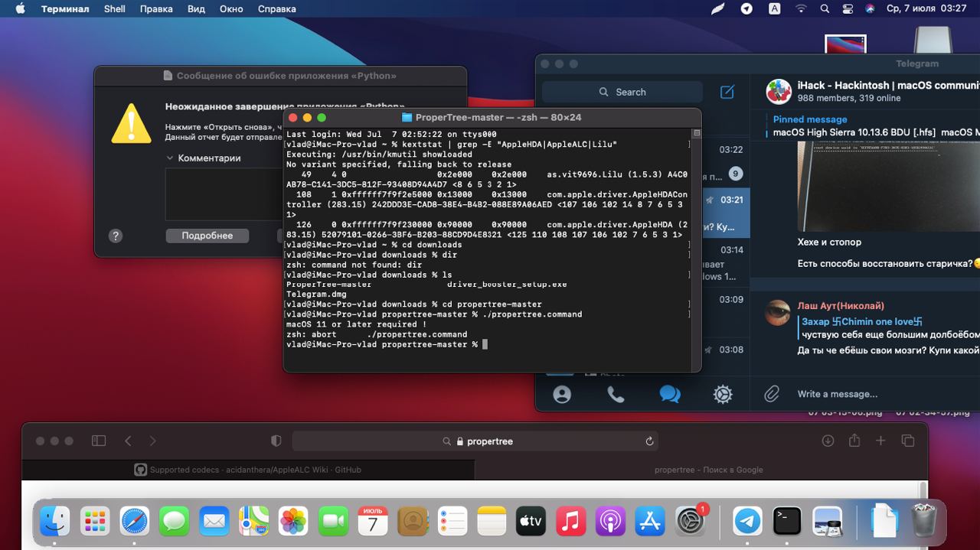The image size is (980, 550).
Task: Open Telegram icon in the Dock
Action: [747, 522]
